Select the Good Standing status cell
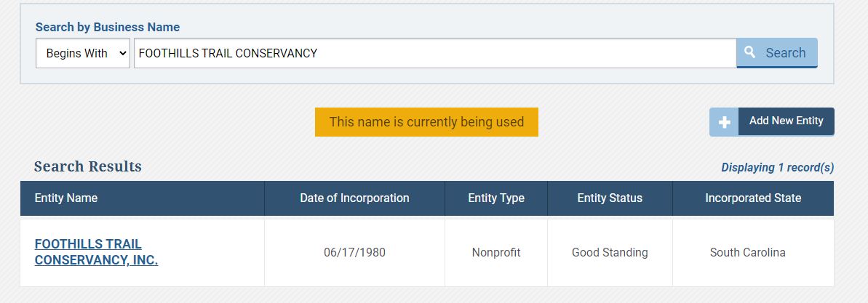The height and width of the screenshot is (303, 868). pos(610,253)
